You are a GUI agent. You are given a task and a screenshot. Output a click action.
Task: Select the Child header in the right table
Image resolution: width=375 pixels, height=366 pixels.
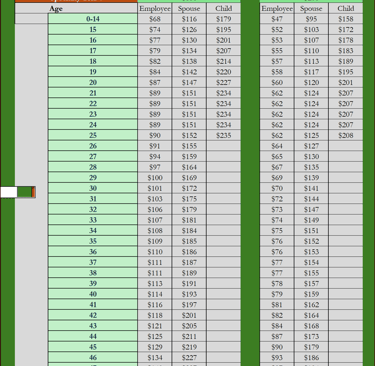coord(346,9)
